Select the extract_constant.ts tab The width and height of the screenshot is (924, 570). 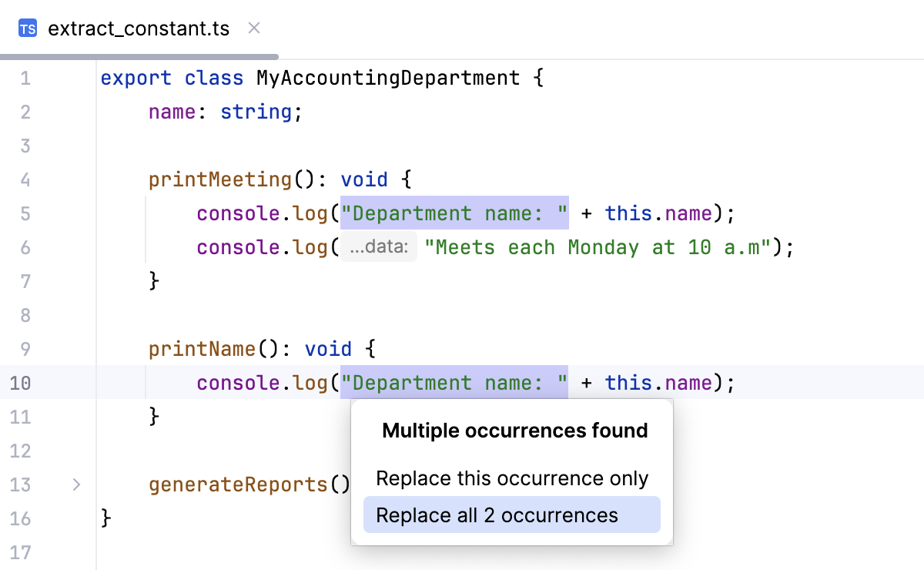tap(137, 28)
